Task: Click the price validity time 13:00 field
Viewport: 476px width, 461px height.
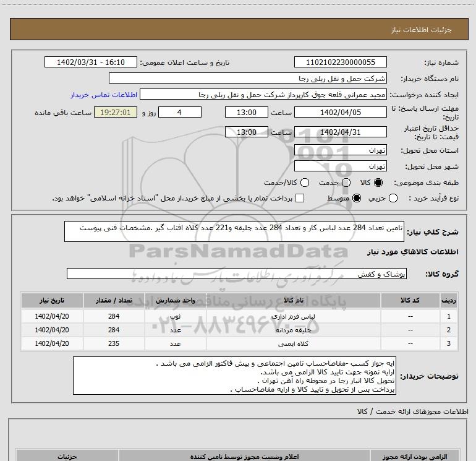Action: point(247,132)
